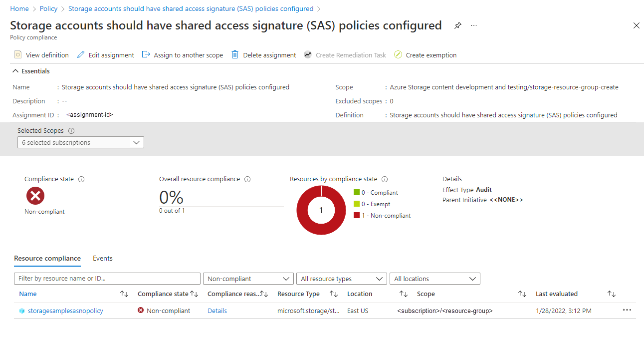Toggle sort order for Location column
Viewport: 644px width, 338px height.
[404, 294]
